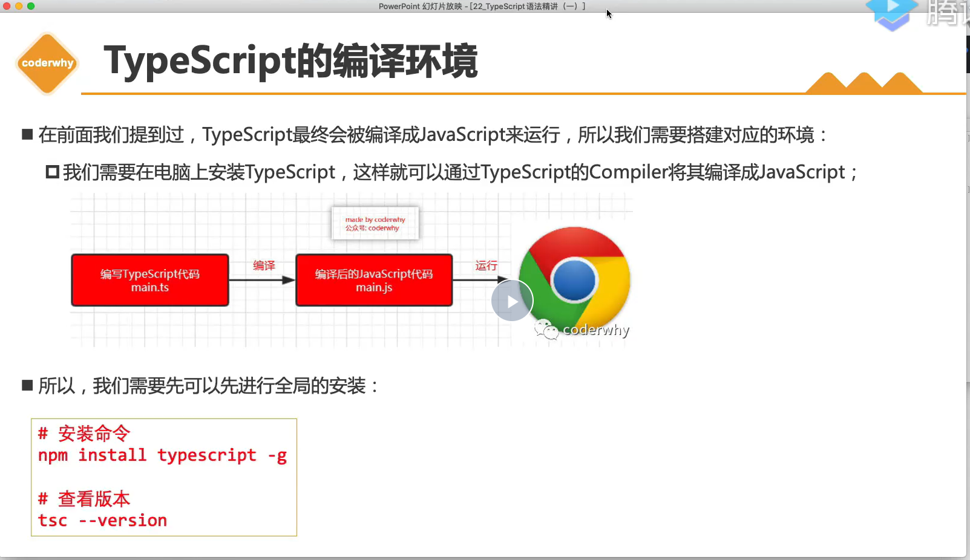Click the '运行' arrow label
The height and width of the screenshot is (560, 970).
coord(486,265)
